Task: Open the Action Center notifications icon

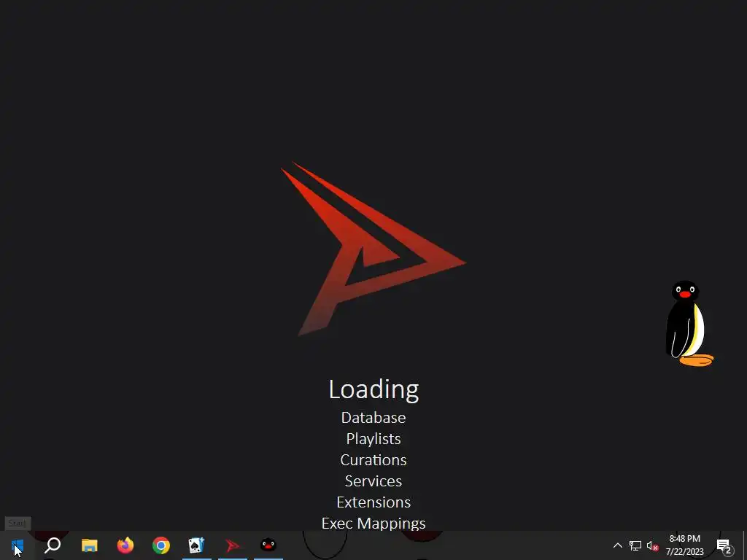Action: 724,545
